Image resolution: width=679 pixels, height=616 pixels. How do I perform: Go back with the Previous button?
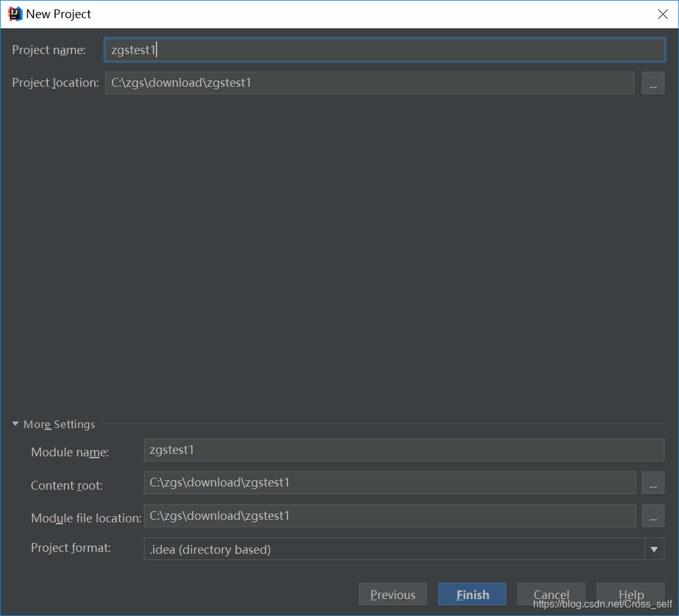click(x=393, y=595)
